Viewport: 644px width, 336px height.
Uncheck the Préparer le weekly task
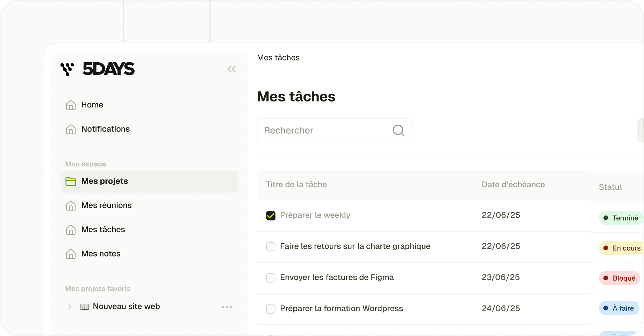[271, 216]
